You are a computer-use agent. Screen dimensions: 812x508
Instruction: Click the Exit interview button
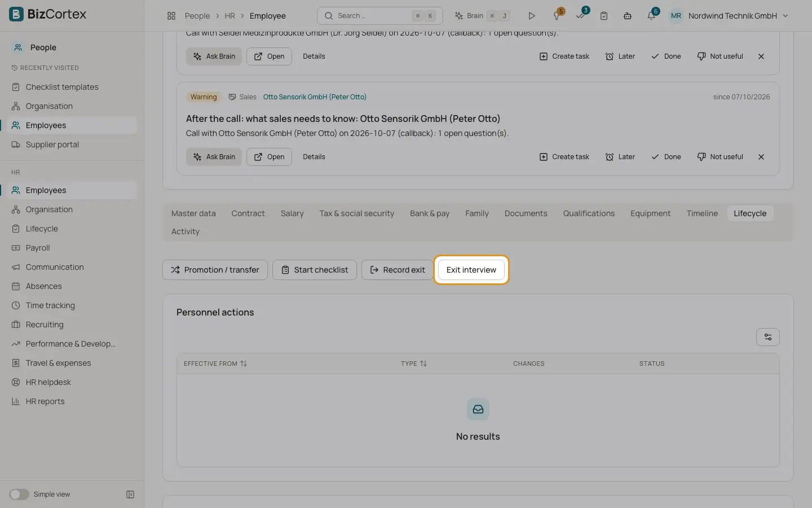coord(471,270)
